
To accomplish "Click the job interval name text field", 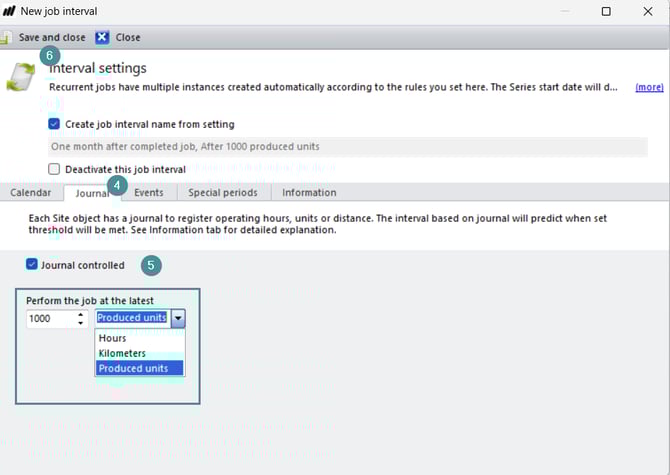I will (x=348, y=147).
